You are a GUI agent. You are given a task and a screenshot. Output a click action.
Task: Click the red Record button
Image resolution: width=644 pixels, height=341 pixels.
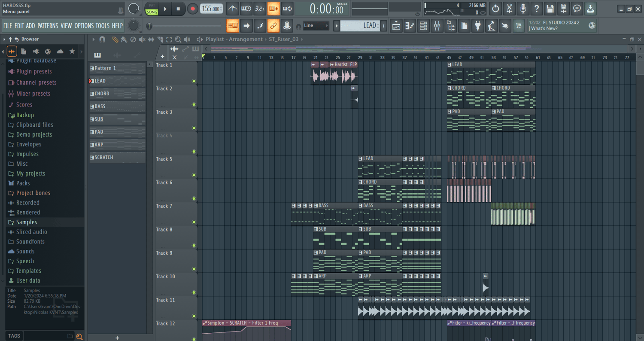pyautogui.click(x=193, y=9)
